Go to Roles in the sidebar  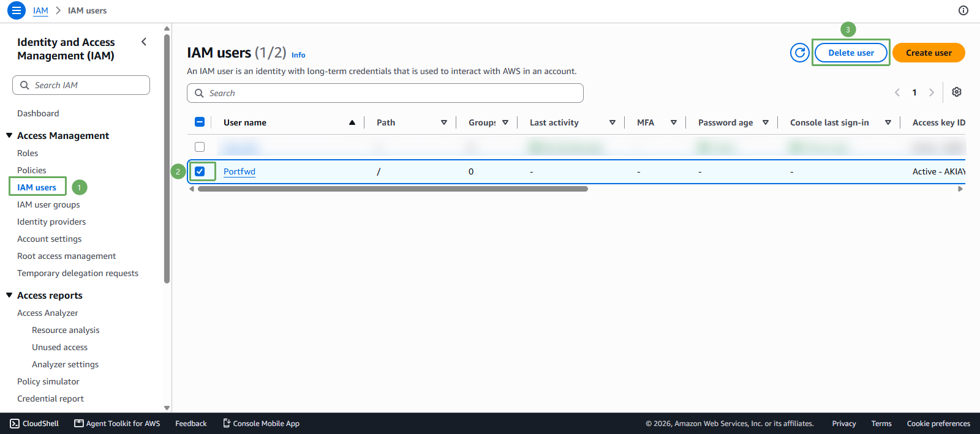click(28, 153)
